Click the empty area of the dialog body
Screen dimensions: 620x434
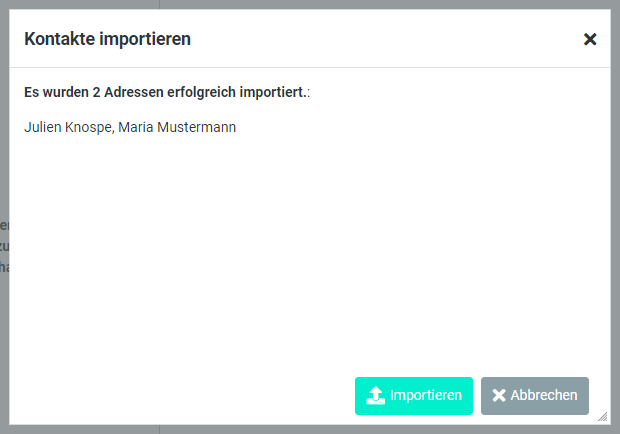310,250
